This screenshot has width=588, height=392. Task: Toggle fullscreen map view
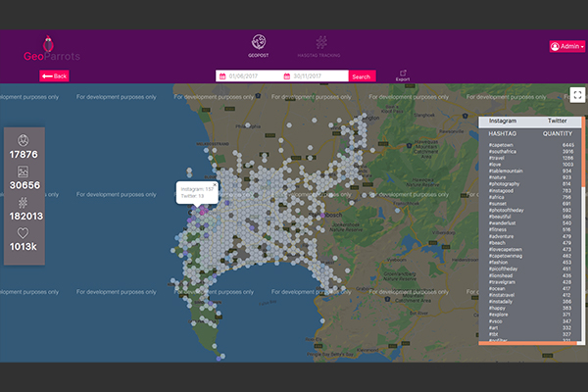click(578, 95)
